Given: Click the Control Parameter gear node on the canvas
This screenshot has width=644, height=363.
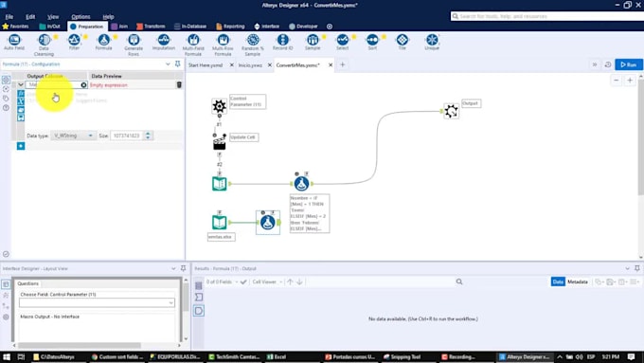Looking at the screenshot, I should point(219,106).
